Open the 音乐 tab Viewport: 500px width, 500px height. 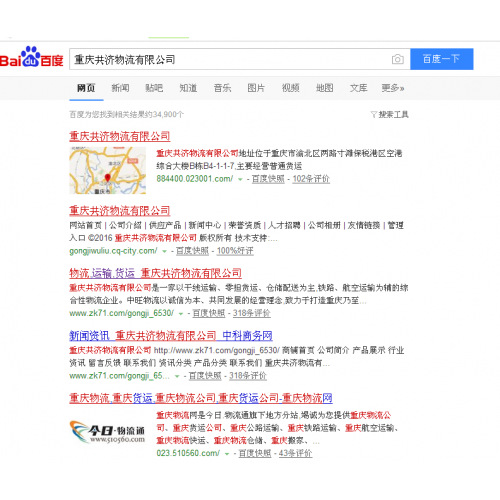(x=222, y=88)
